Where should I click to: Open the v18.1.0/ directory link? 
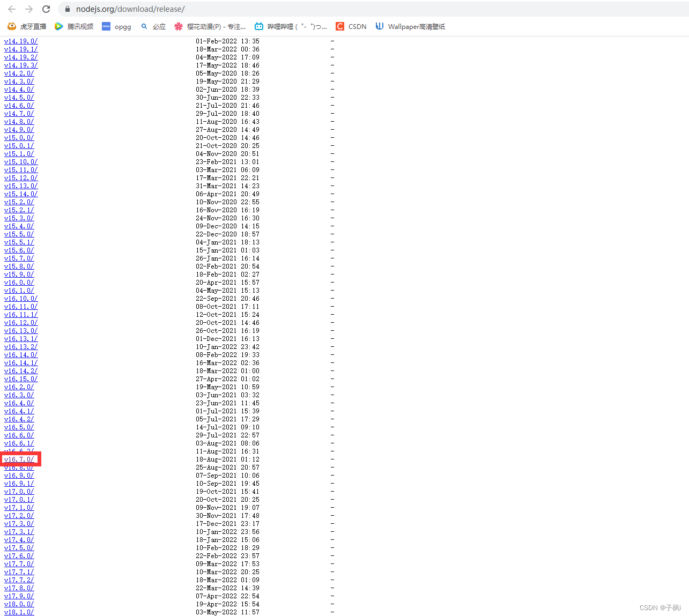pos(19,612)
